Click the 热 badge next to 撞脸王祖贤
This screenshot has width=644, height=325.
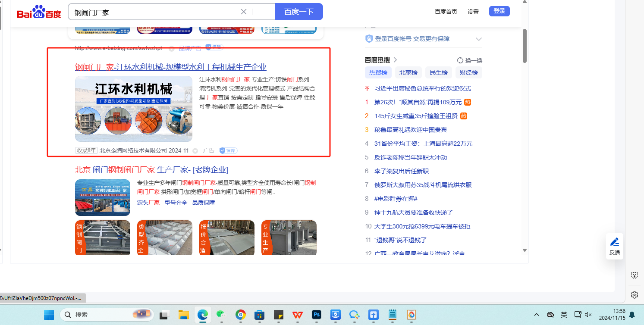pyautogui.click(x=464, y=116)
